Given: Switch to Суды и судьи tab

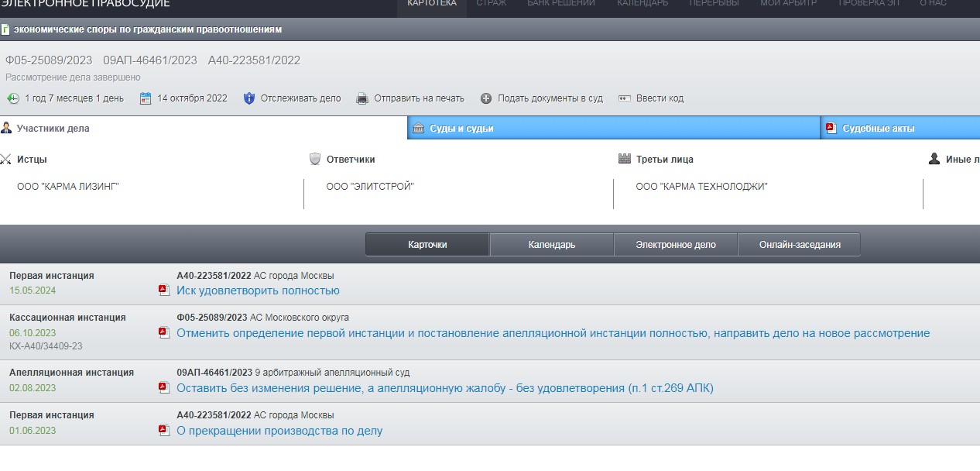Looking at the screenshot, I should (461, 129).
